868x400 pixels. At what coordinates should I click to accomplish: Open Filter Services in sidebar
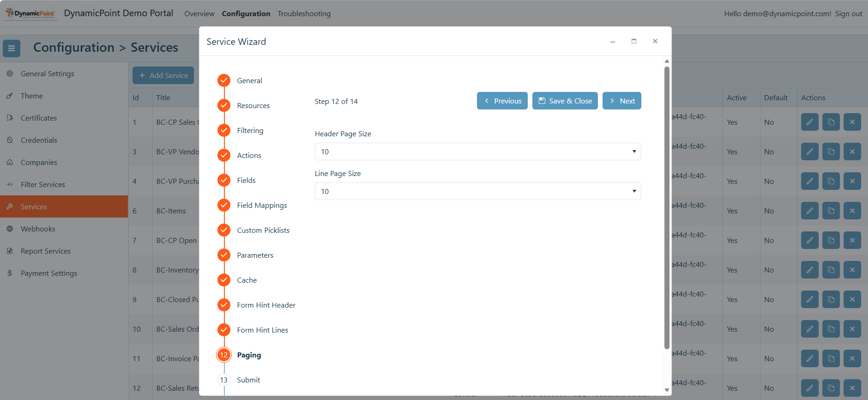pyautogui.click(x=64, y=185)
